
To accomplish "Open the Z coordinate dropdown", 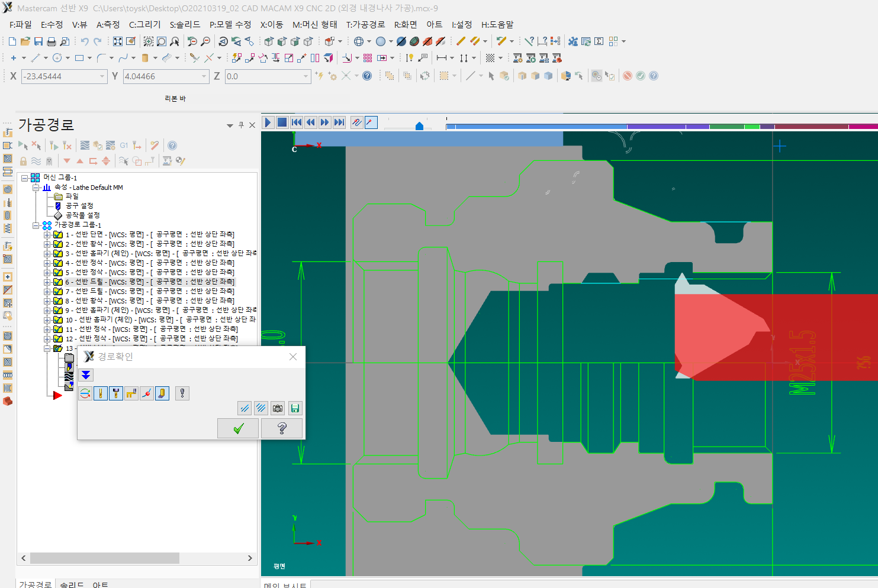I will point(306,76).
